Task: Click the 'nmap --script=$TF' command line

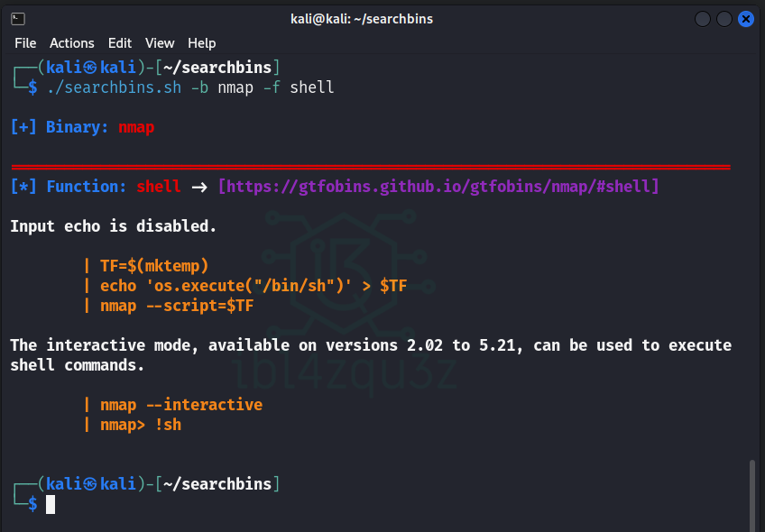Action: point(177,306)
